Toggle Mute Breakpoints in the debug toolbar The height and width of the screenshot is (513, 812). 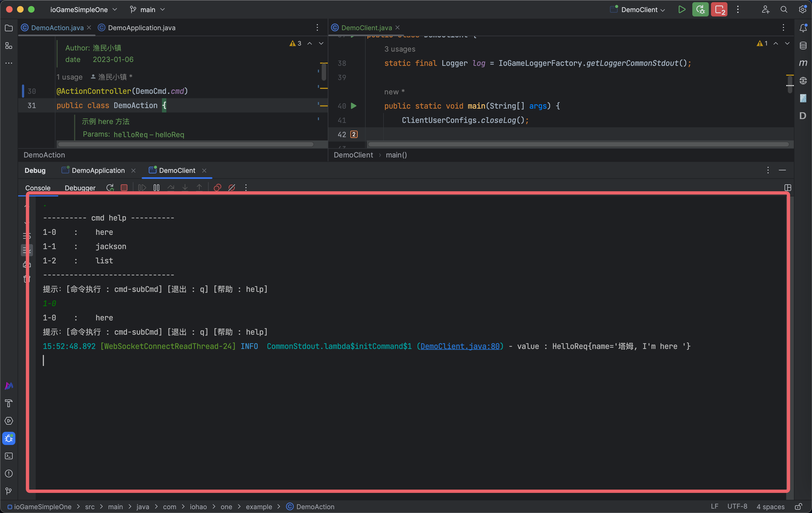(232, 188)
